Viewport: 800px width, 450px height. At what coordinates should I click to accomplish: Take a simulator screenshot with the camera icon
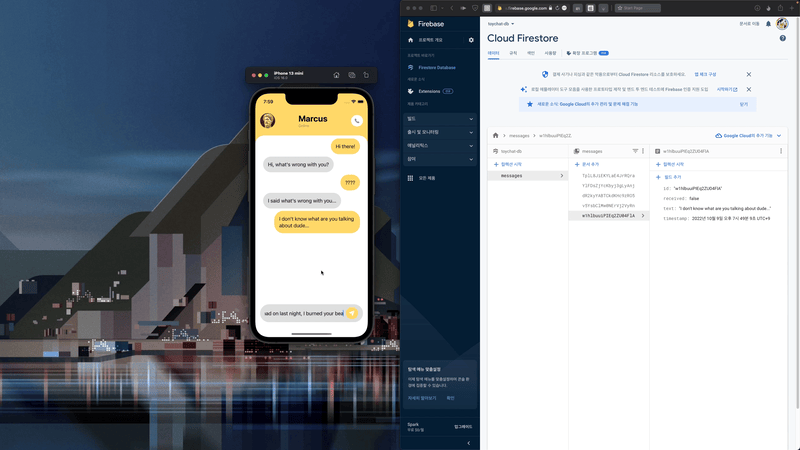click(352, 75)
